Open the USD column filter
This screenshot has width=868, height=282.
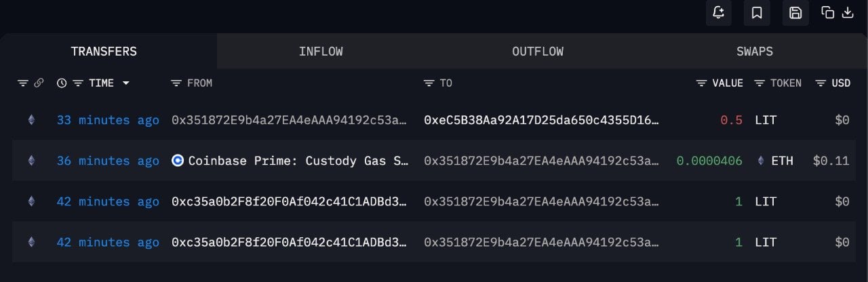click(820, 83)
